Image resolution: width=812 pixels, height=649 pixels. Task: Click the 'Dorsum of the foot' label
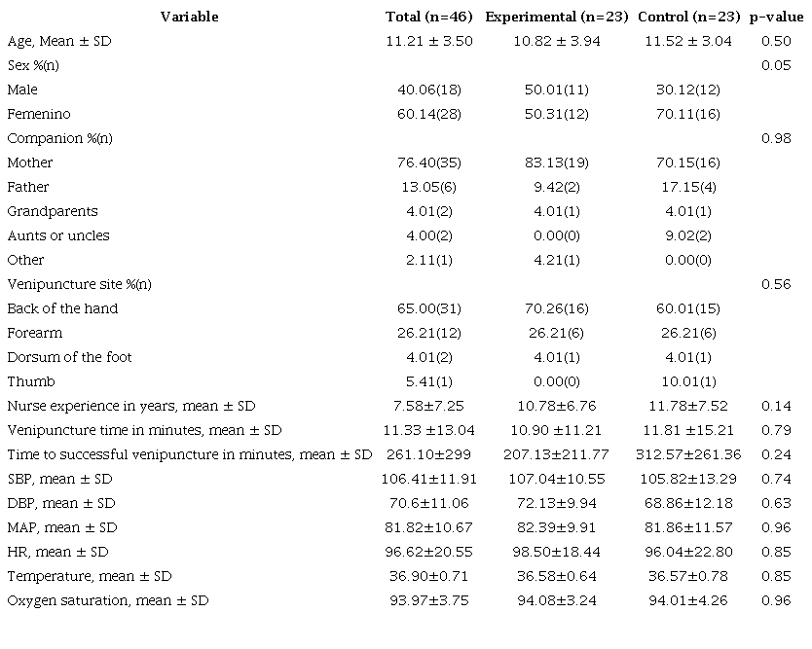click(x=69, y=357)
